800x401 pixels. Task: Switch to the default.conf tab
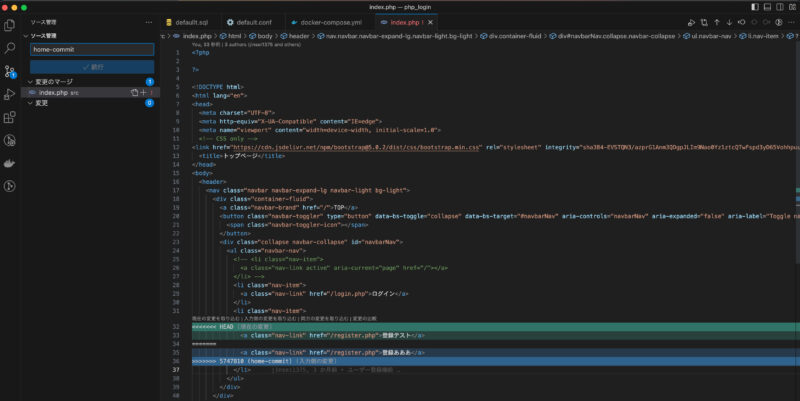click(x=249, y=22)
